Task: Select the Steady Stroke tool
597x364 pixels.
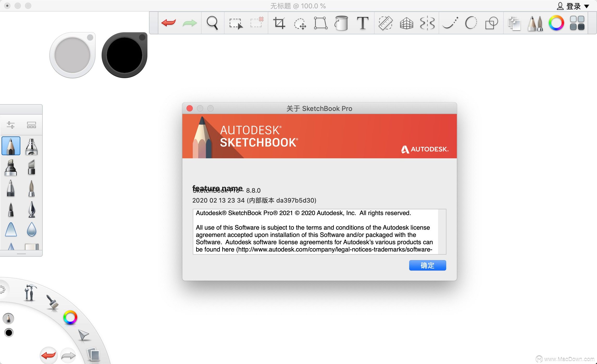Action: (450, 23)
